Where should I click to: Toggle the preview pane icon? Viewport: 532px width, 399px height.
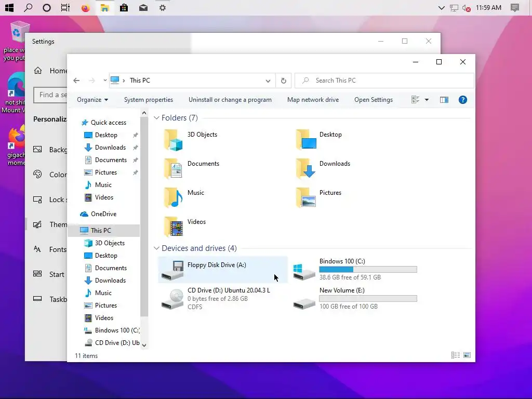(x=444, y=100)
